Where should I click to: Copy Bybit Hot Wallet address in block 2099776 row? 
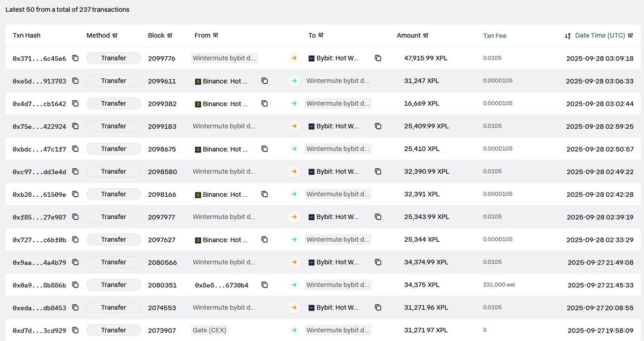point(378,58)
